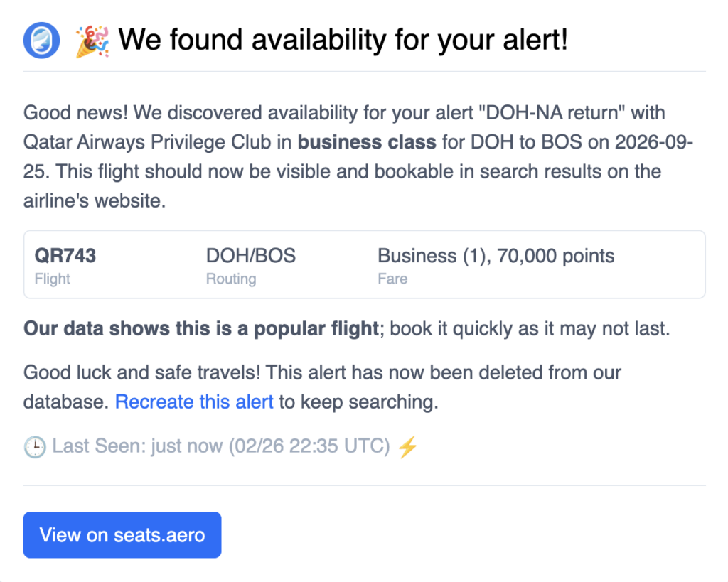Image resolution: width=728 pixels, height=582 pixels.
Task: Click the seats.aero round logo icon
Action: [x=41, y=40]
